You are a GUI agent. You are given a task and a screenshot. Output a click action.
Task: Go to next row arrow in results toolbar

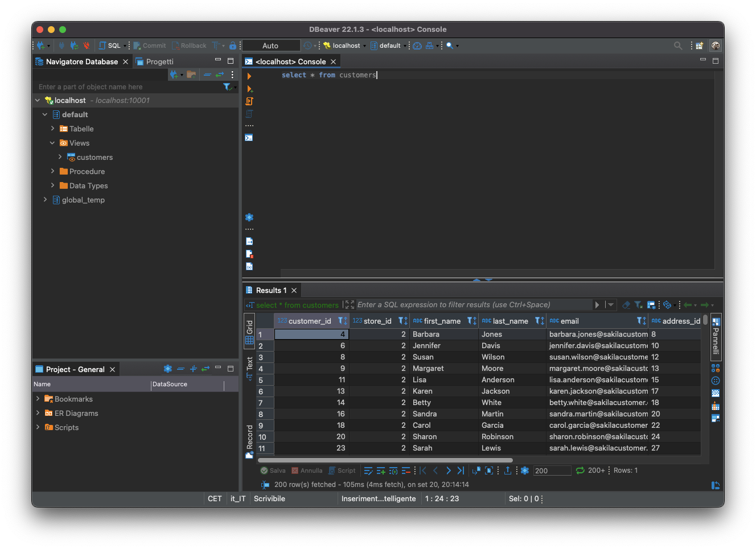449,470
